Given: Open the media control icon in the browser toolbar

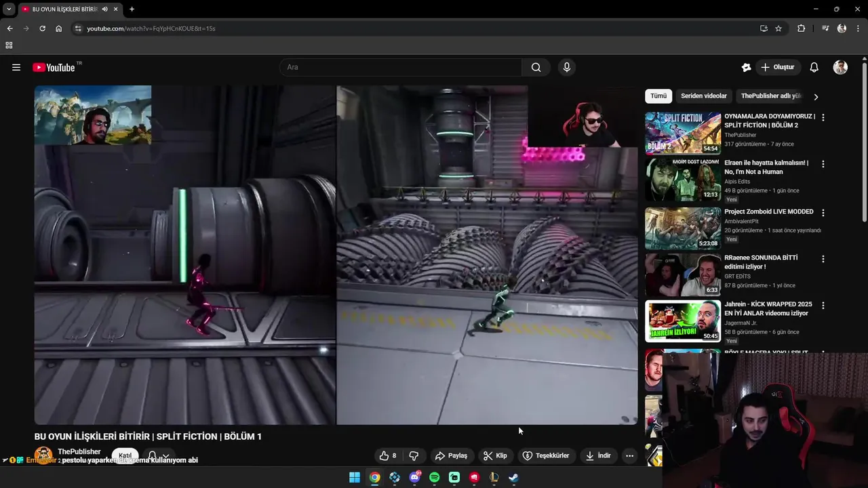Looking at the screenshot, I should tap(825, 28).
